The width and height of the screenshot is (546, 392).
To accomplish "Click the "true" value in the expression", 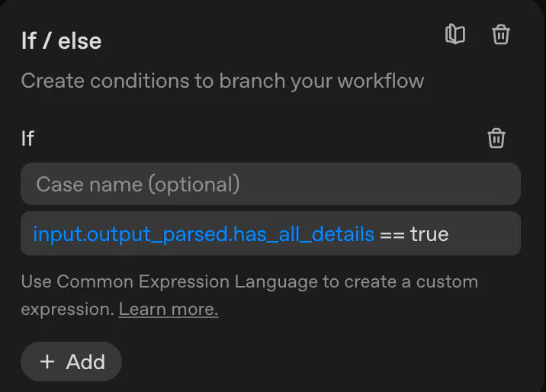I will click(x=429, y=233).
